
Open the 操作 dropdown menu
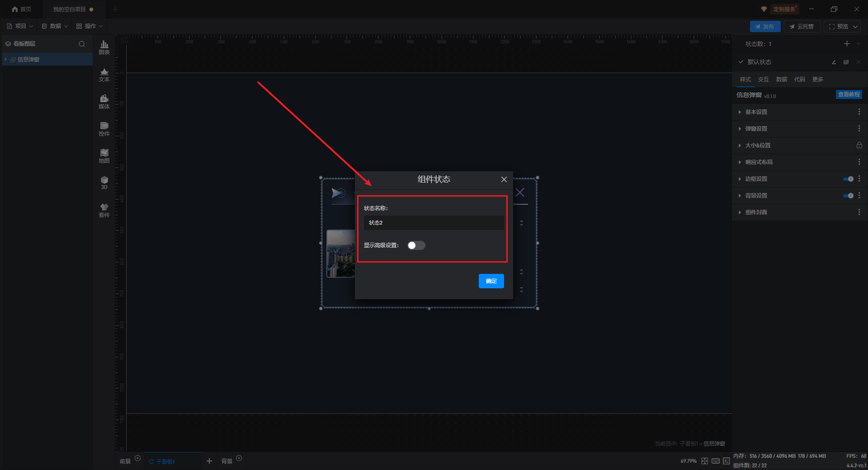tap(90, 26)
